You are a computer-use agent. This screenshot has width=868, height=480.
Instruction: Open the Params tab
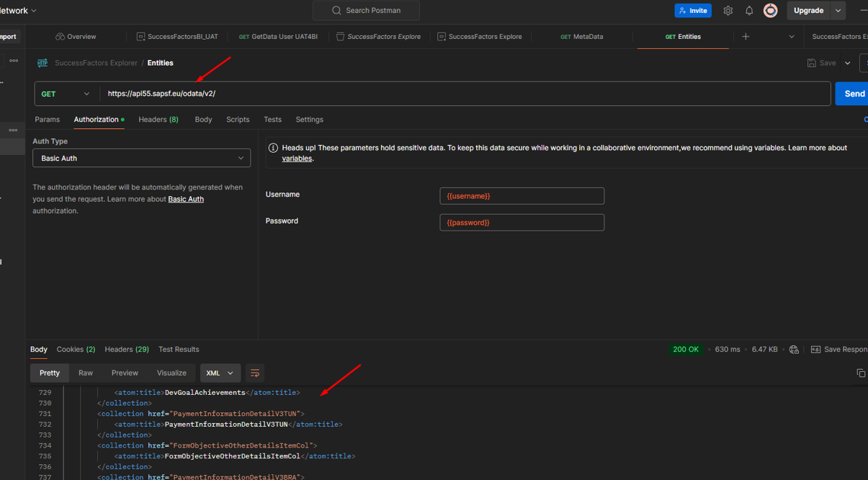pos(48,120)
